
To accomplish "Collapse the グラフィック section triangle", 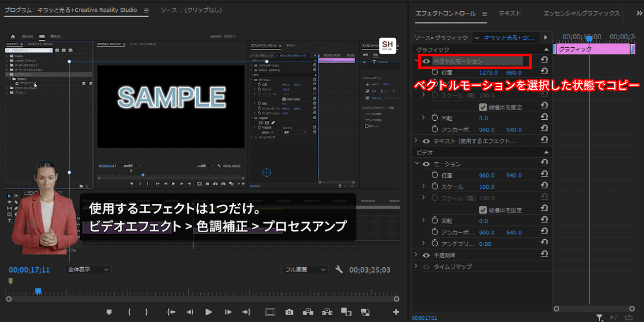I will coord(546,49).
